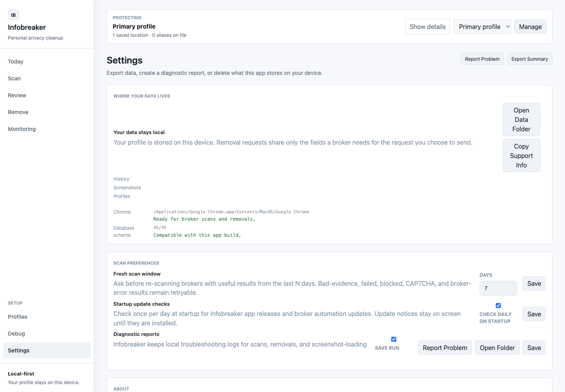Click the Infobreaker app title
The width and height of the screenshot is (565, 392).
pyautogui.click(x=27, y=27)
